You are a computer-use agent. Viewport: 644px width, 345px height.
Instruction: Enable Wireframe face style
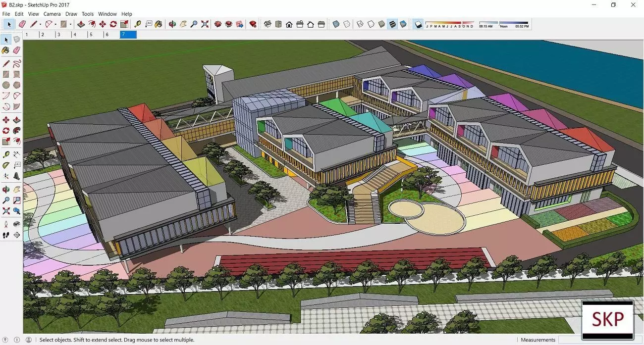tap(360, 24)
